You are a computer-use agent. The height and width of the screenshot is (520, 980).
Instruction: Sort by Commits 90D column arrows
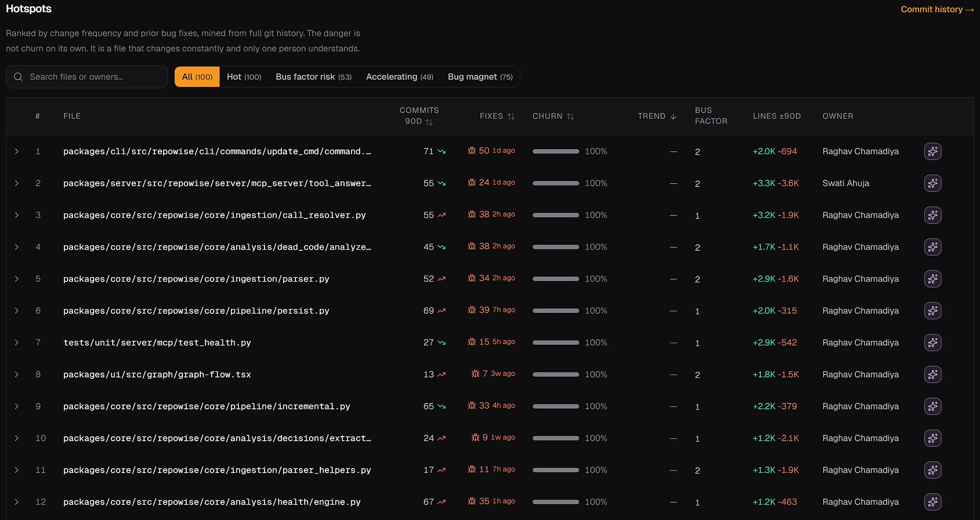(429, 122)
